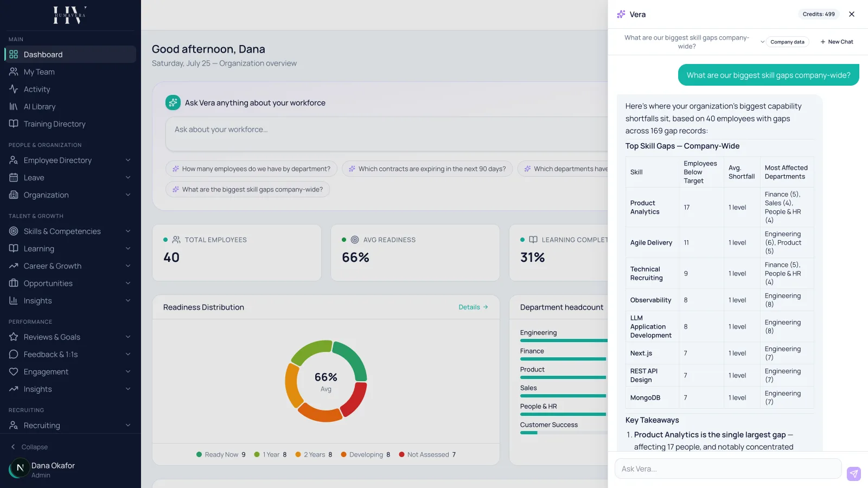Expand the Organization menu chevron

[128, 195]
